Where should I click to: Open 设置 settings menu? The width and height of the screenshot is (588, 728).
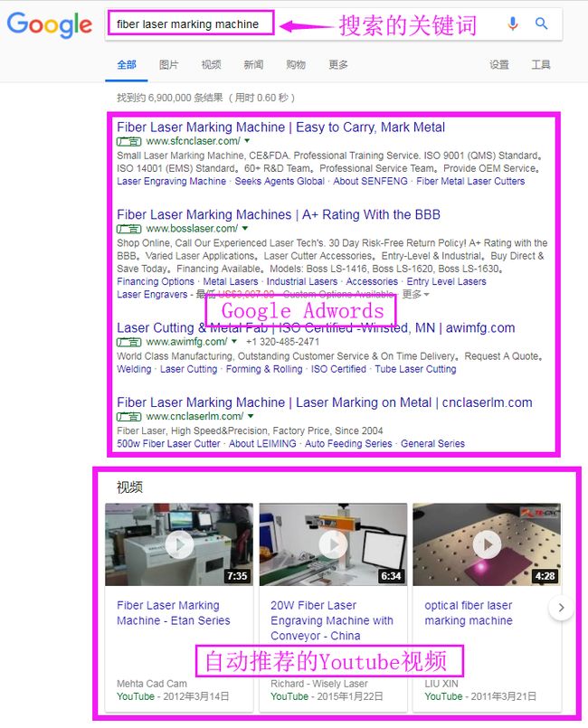pos(499,64)
